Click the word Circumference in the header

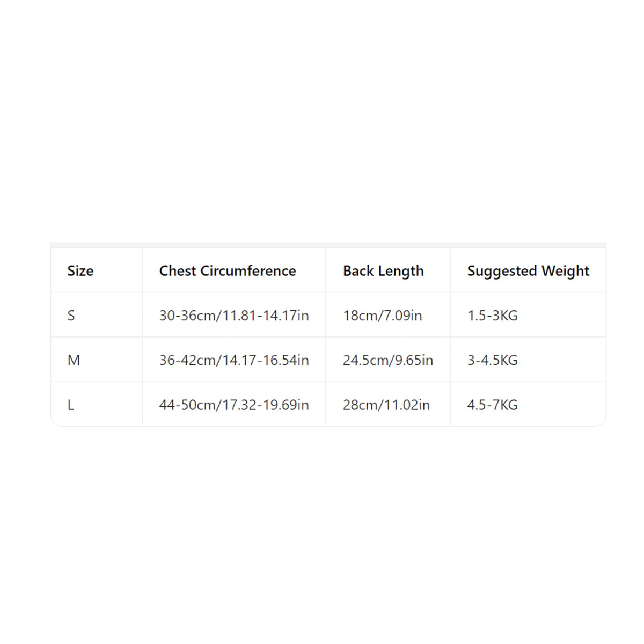pyautogui.click(x=248, y=270)
